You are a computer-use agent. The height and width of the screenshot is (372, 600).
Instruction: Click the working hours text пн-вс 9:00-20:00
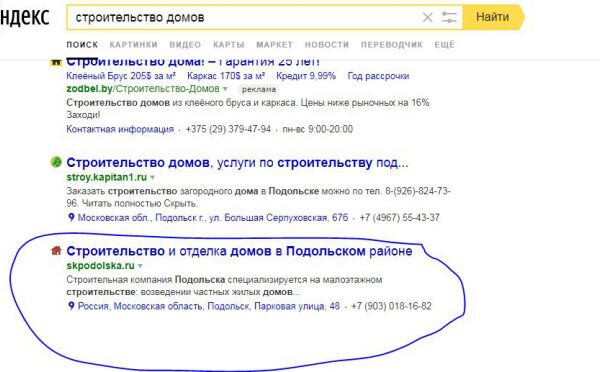pos(318,129)
